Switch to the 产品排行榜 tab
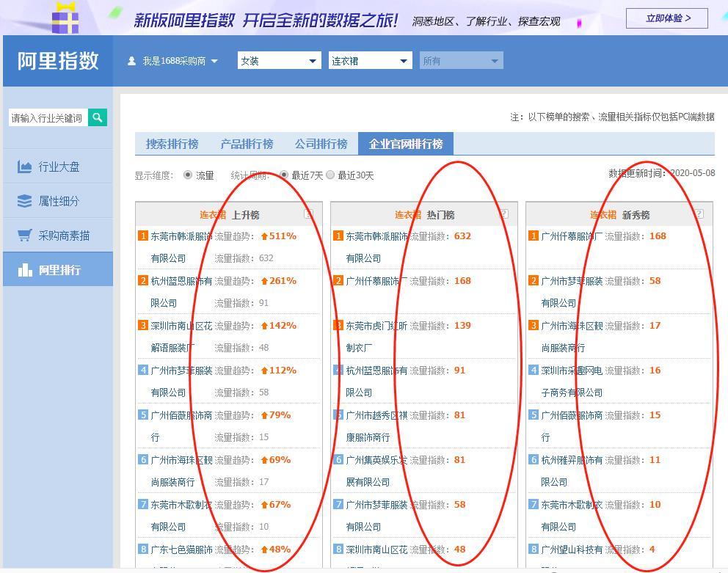 (x=247, y=144)
